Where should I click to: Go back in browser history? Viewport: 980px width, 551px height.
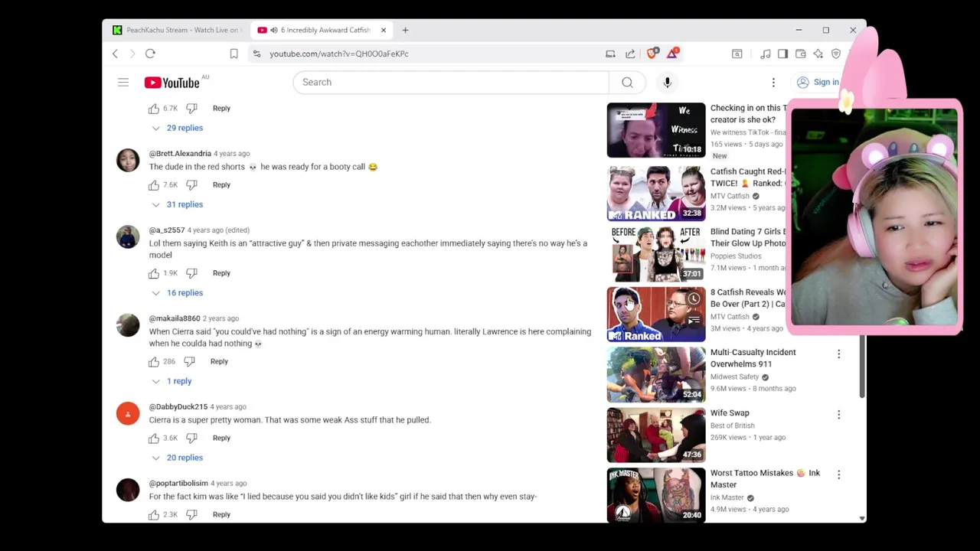click(115, 54)
